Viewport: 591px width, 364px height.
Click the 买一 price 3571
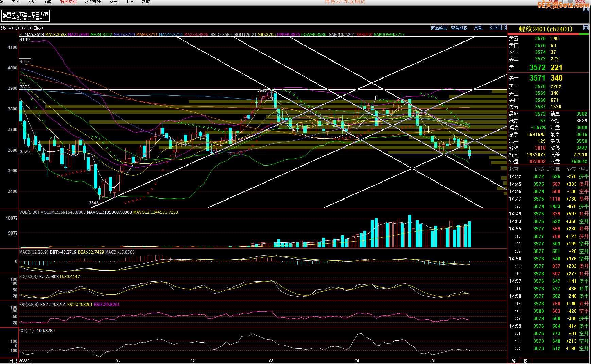point(537,78)
